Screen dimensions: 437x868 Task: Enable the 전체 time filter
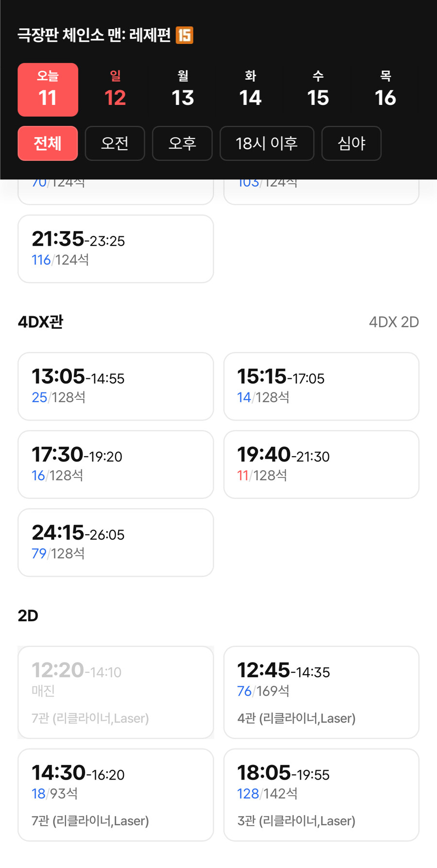[x=48, y=143]
